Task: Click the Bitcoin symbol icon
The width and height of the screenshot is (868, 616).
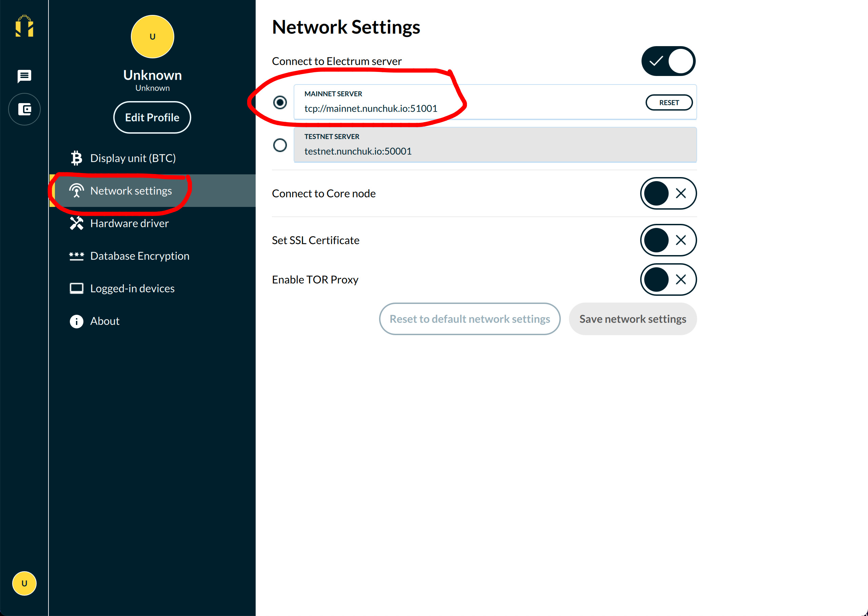Action: 77,158
